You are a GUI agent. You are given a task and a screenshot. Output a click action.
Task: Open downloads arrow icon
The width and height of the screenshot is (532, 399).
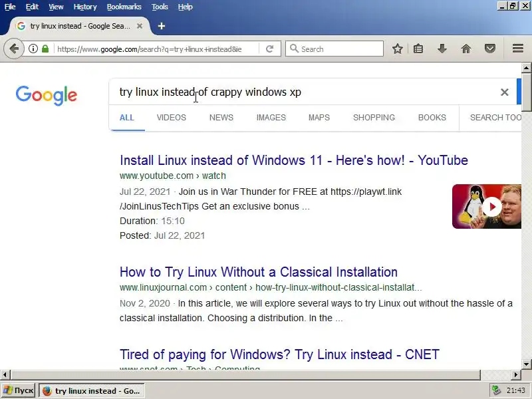[442, 49]
